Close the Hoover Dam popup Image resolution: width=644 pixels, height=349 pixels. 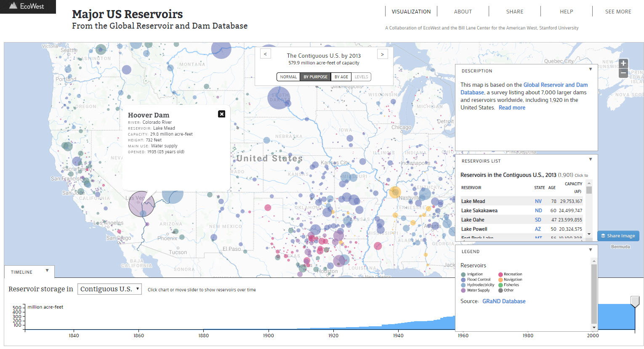click(221, 114)
